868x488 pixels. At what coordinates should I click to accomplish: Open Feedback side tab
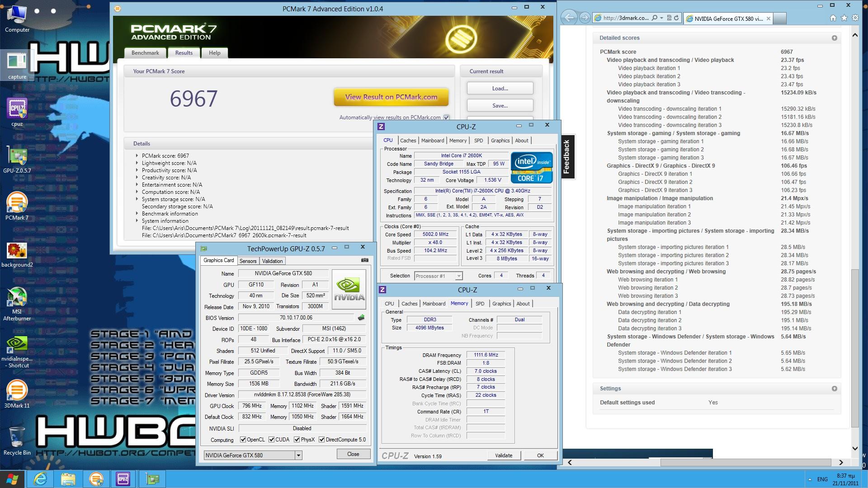pos(567,157)
